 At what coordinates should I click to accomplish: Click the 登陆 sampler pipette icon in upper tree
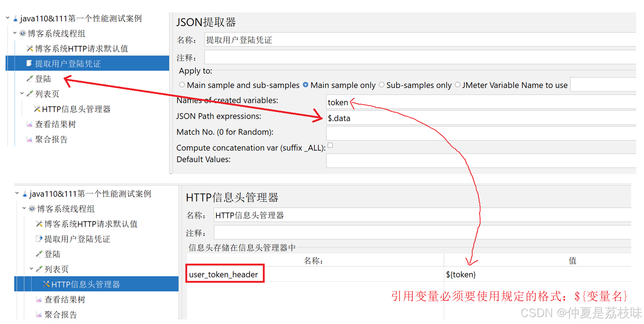coord(30,78)
